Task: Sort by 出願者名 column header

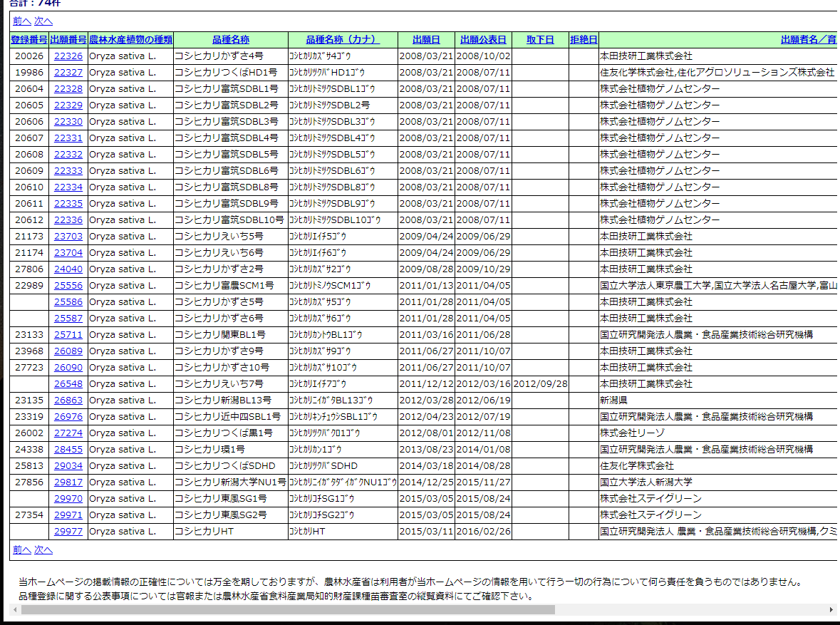Action: [x=809, y=40]
